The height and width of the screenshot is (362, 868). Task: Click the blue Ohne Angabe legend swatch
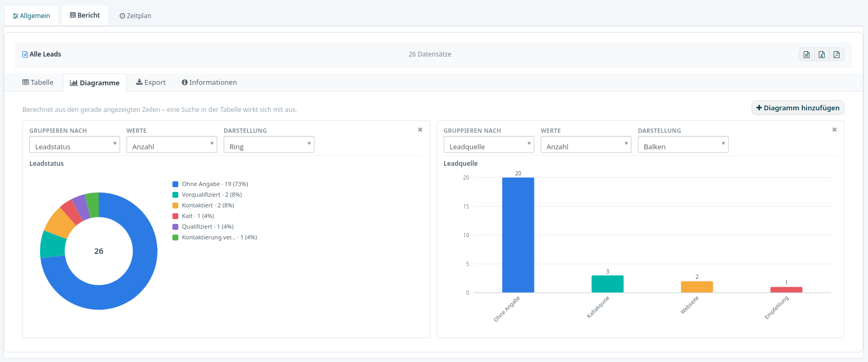pyautogui.click(x=175, y=184)
